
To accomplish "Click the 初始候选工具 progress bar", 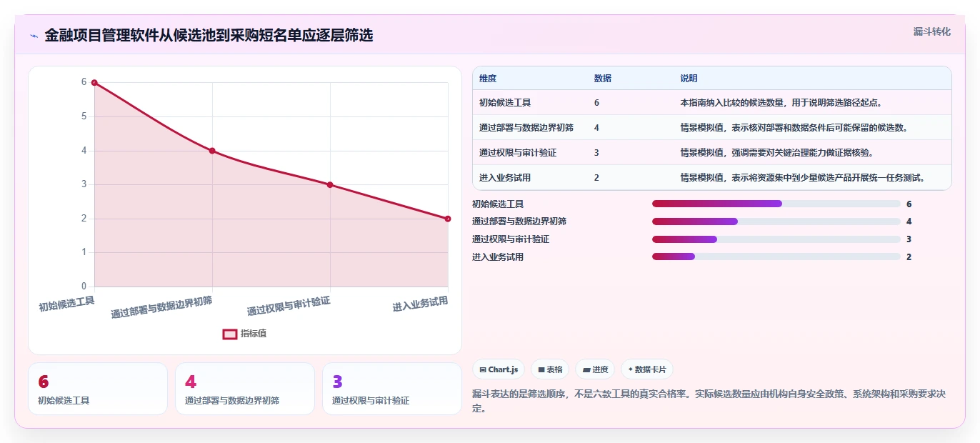I will pyautogui.click(x=776, y=204).
